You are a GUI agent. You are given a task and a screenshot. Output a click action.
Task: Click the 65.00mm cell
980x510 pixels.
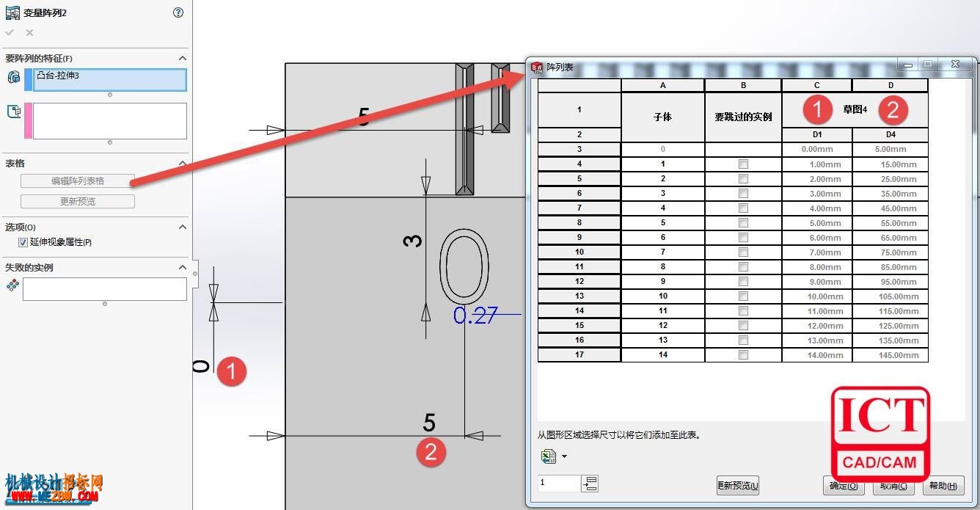891,238
